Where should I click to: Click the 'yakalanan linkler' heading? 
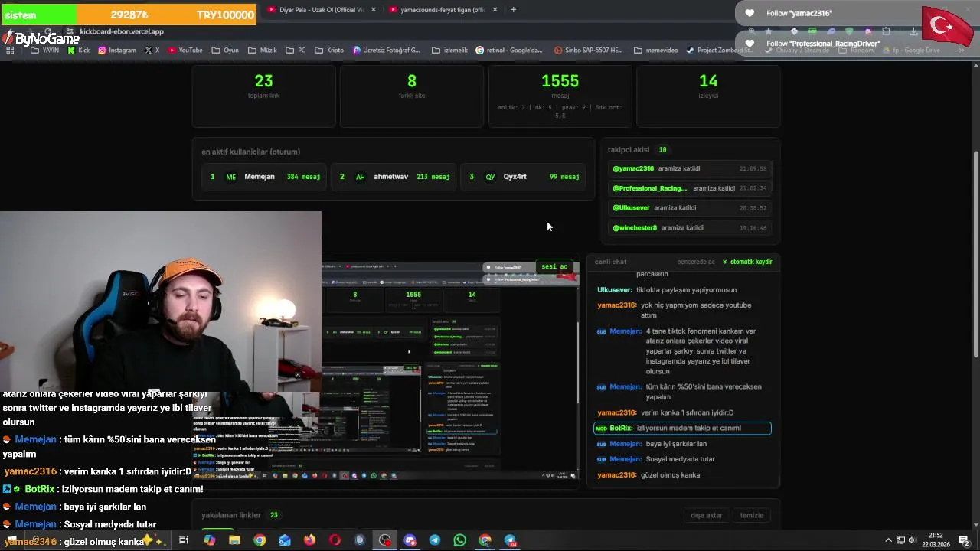231,515
